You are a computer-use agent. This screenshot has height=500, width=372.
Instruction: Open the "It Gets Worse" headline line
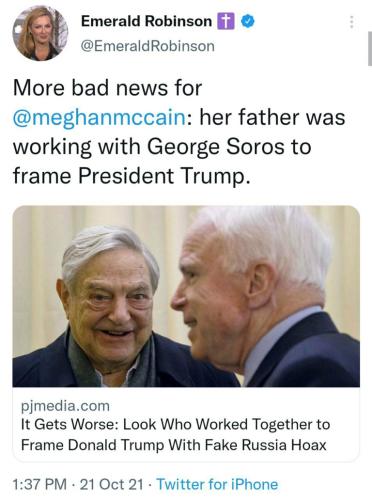(x=175, y=425)
